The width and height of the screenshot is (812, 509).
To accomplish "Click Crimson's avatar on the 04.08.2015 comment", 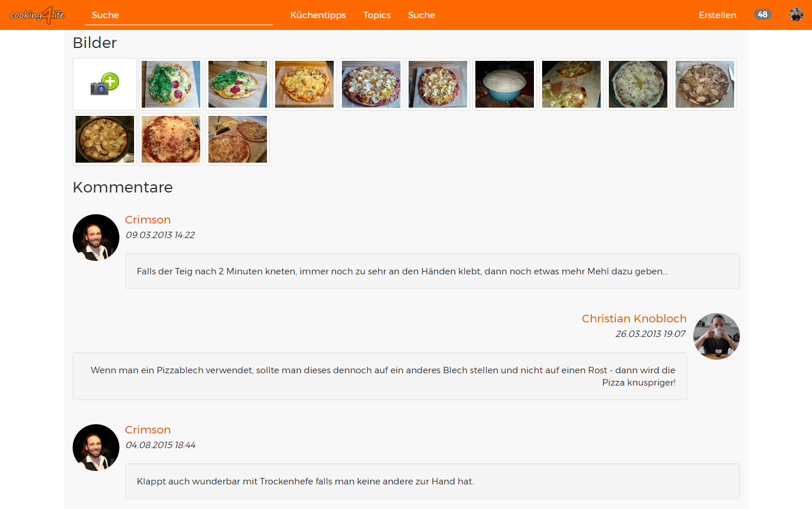I will [96, 448].
